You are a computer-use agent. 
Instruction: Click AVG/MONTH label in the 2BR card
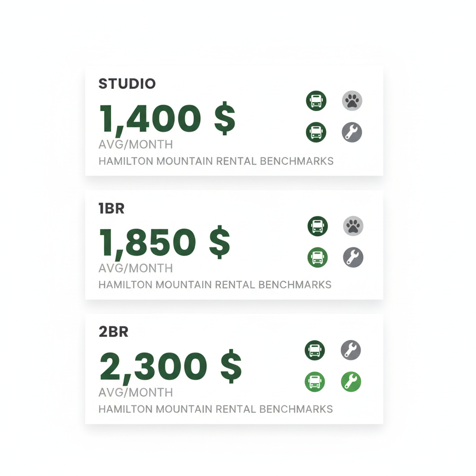[x=135, y=392]
